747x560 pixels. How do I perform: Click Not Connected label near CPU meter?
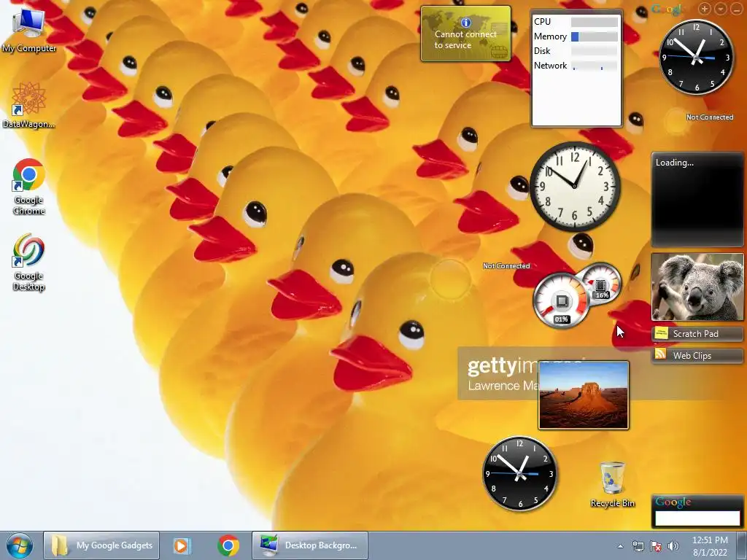[506, 265]
